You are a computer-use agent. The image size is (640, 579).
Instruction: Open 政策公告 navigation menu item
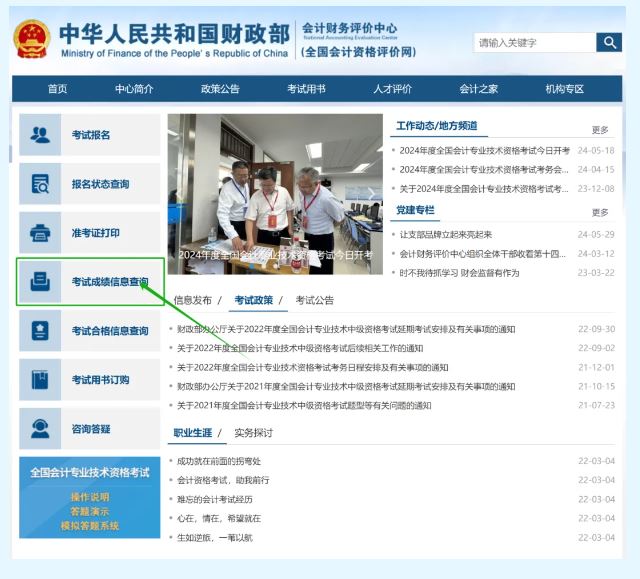coord(220,89)
